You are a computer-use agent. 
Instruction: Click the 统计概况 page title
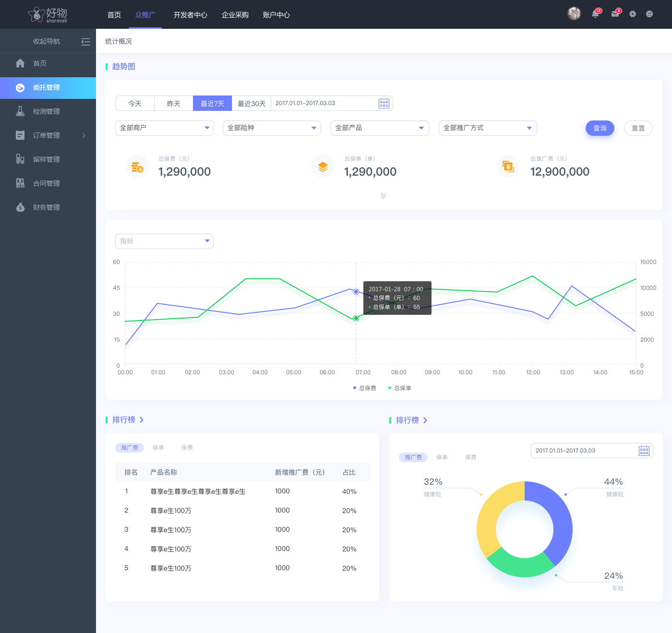click(x=119, y=41)
